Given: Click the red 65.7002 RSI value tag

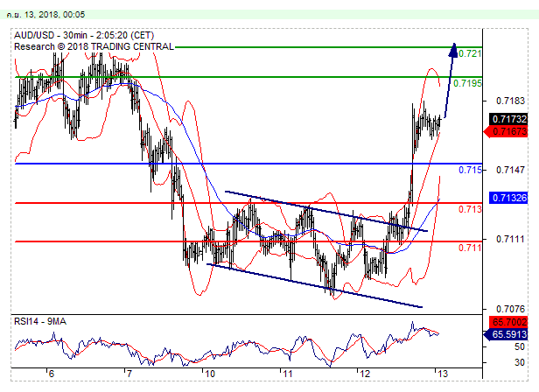Looking at the screenshot, I should coord(508,322).
